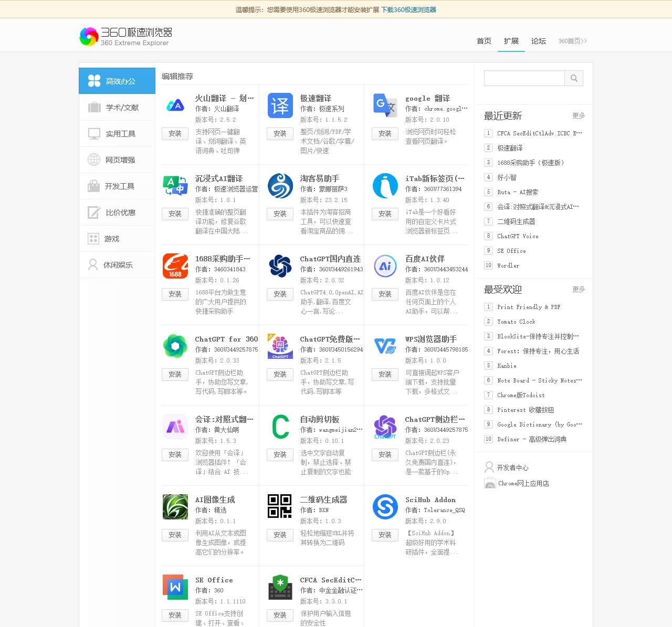Open the 开发者中心 link

coord(512,467)
